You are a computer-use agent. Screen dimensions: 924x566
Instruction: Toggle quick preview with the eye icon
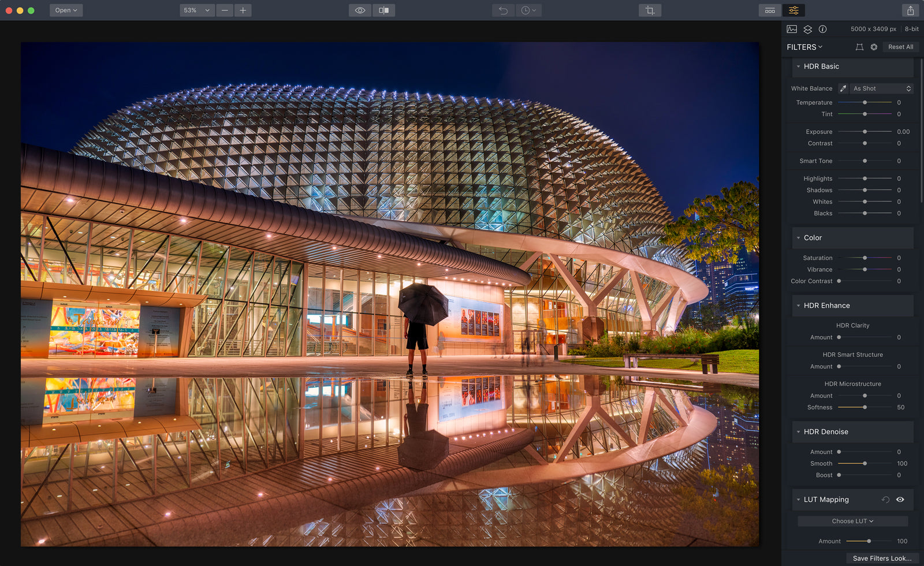pos(360,10)
